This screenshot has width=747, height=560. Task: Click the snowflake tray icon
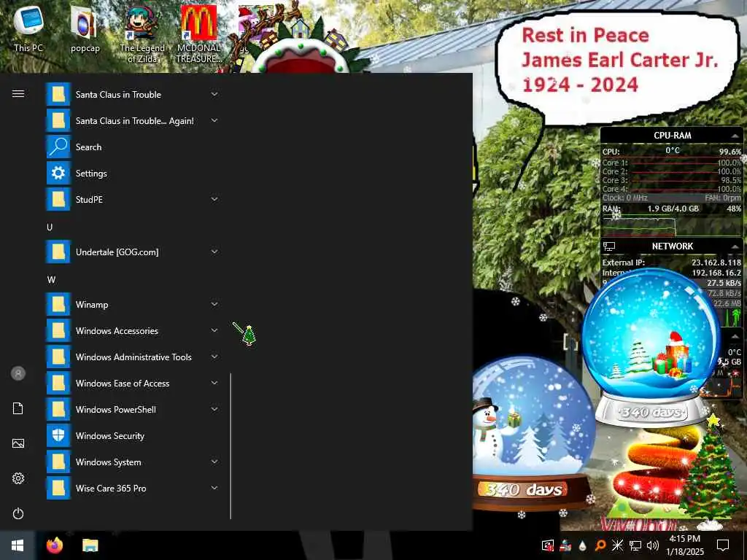click(617, 545)
